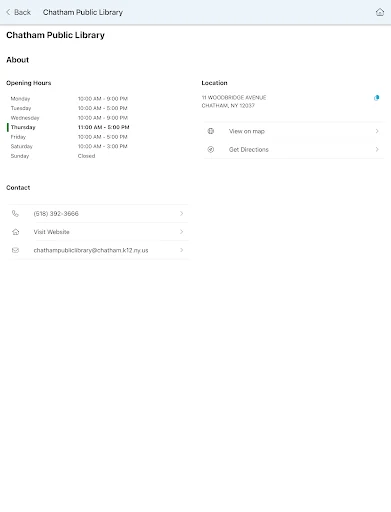Copy the library address icon
Viewport: 391px width, 512px height.
click(376, 98)
